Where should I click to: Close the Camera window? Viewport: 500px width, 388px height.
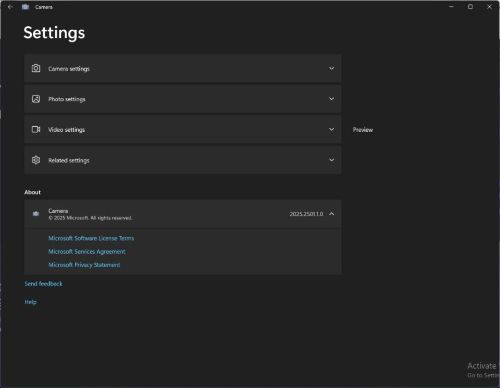click(489, 7)
